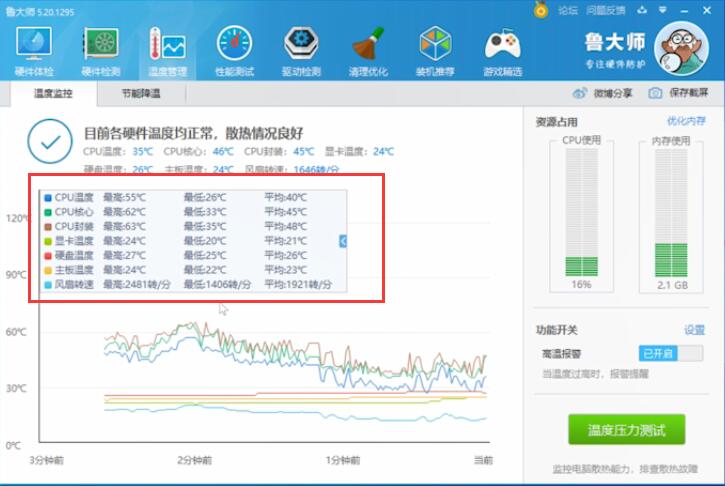Click the 微博分享 Weibo eye icon
The height and width of the screenshot is (486, 725).
[x=579, y=93]
